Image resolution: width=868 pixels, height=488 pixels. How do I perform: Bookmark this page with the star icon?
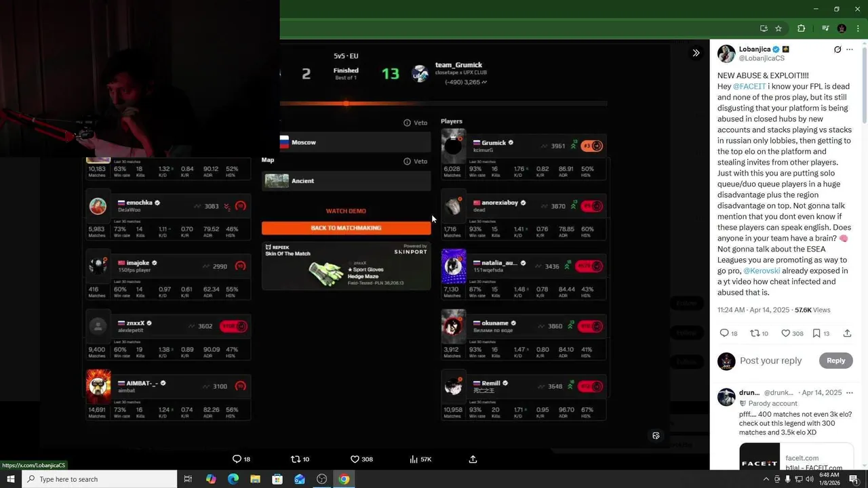(x=778, y=28)
